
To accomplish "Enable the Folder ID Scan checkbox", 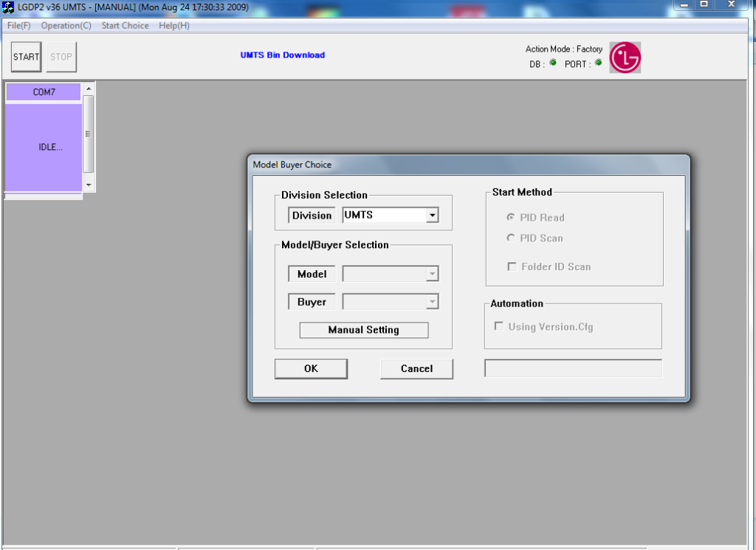I will point(512,267).
